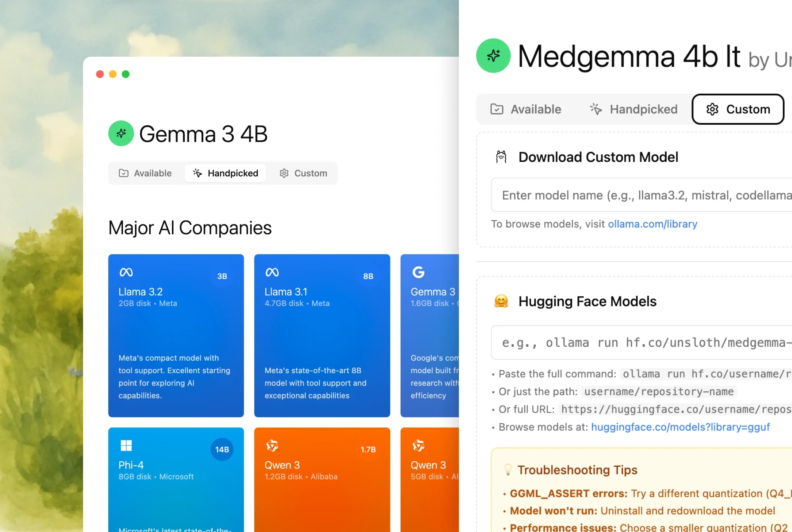The width and height of the screenshot is (792, 532).
Task: Open the Qwen 3 1.7B model card
Action: tap(322, 480)
